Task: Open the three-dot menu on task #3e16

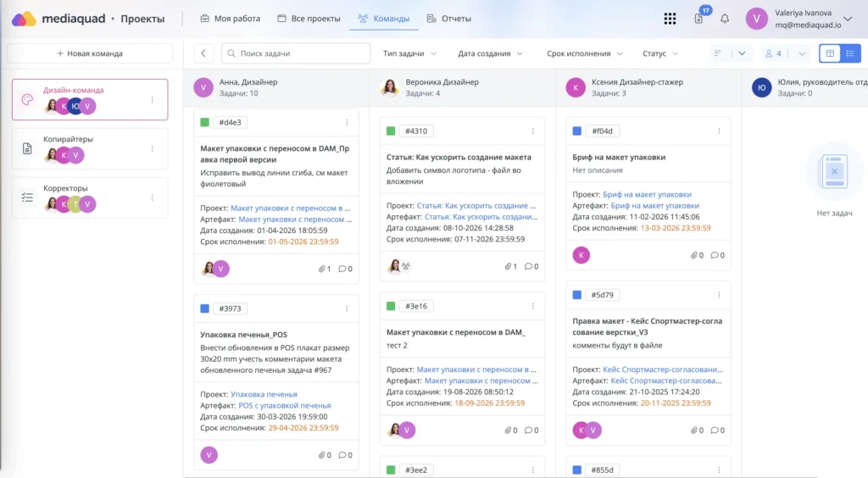Action: 533,306
